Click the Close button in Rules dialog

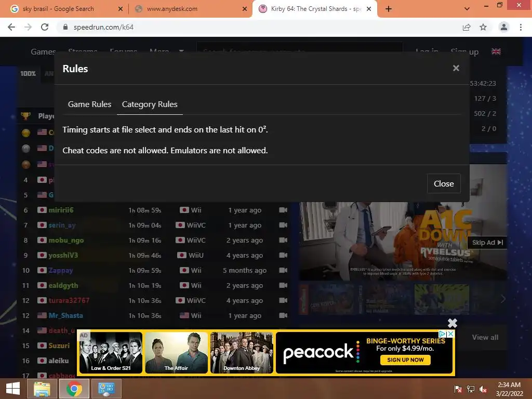click(x=444, y=183)
